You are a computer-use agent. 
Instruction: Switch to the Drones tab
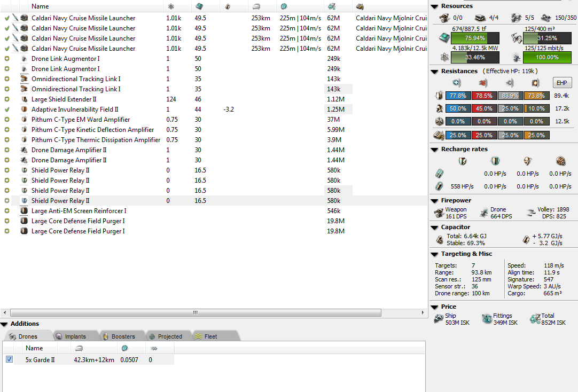(27, 336)
